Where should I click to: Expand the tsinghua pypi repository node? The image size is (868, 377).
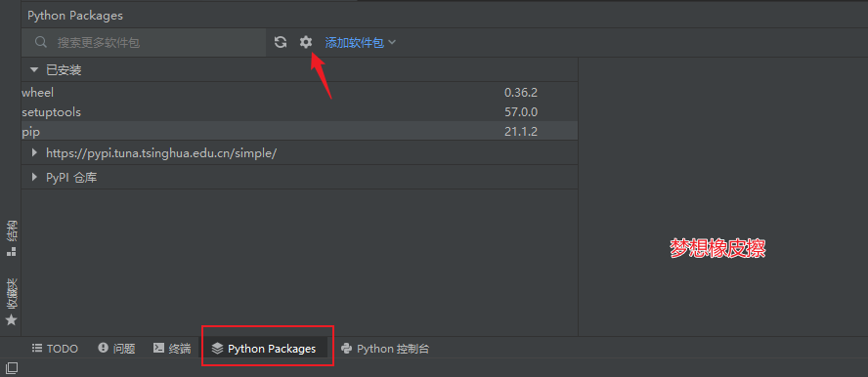[35, 152]
